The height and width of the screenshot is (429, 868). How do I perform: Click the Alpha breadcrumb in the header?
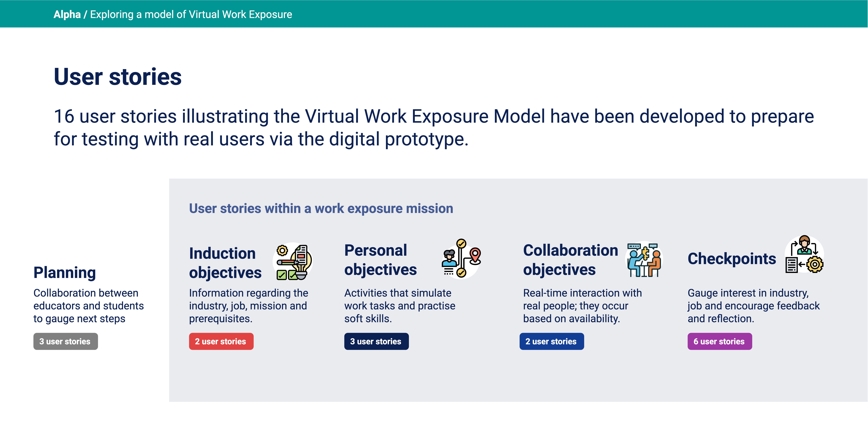[67, 14]
